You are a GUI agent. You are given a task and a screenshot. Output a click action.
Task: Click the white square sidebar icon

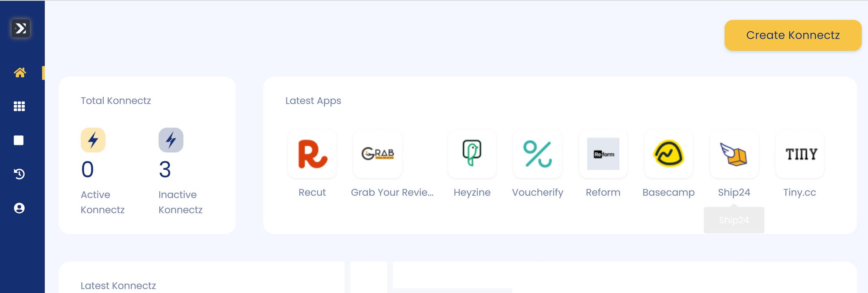tap(19, 140)
